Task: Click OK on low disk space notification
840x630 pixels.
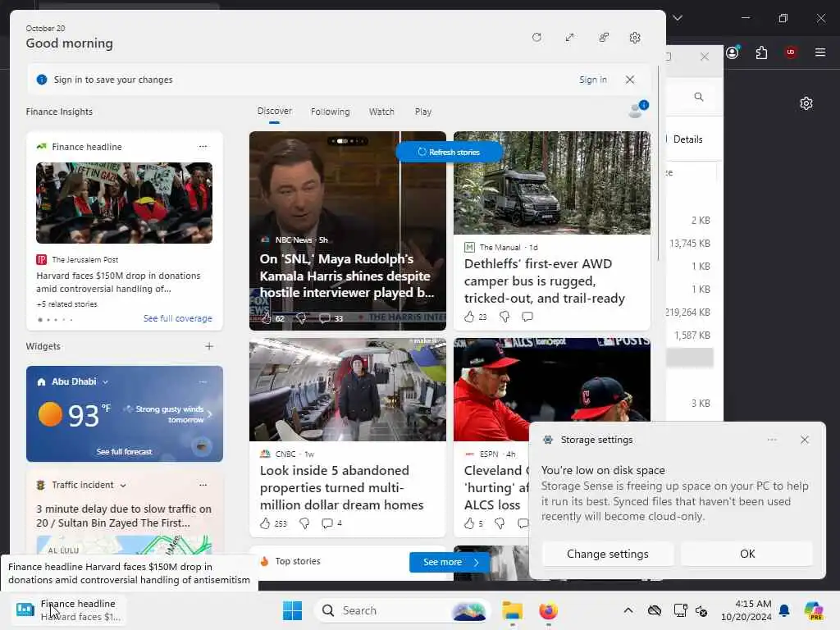Action: [x=746, y=554]
